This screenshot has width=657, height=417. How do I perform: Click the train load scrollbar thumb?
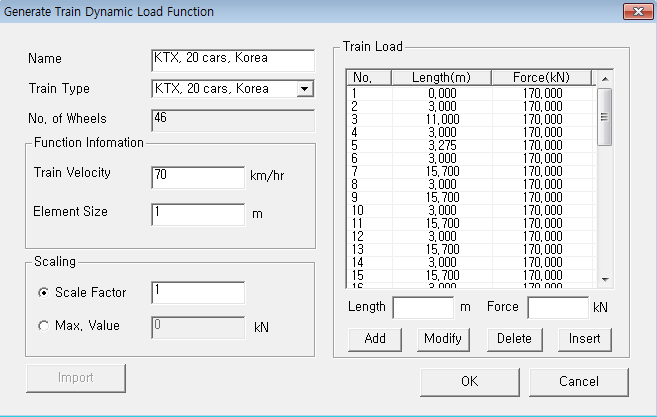pos(604,117)
